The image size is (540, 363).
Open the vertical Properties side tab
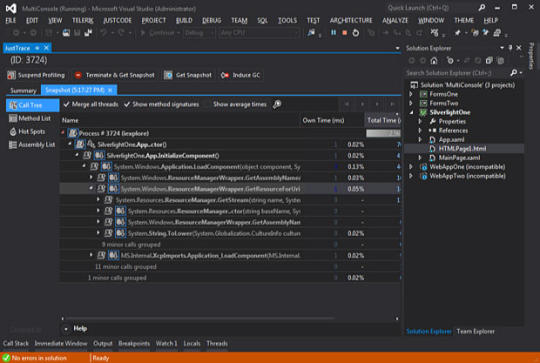coord(531,56)
